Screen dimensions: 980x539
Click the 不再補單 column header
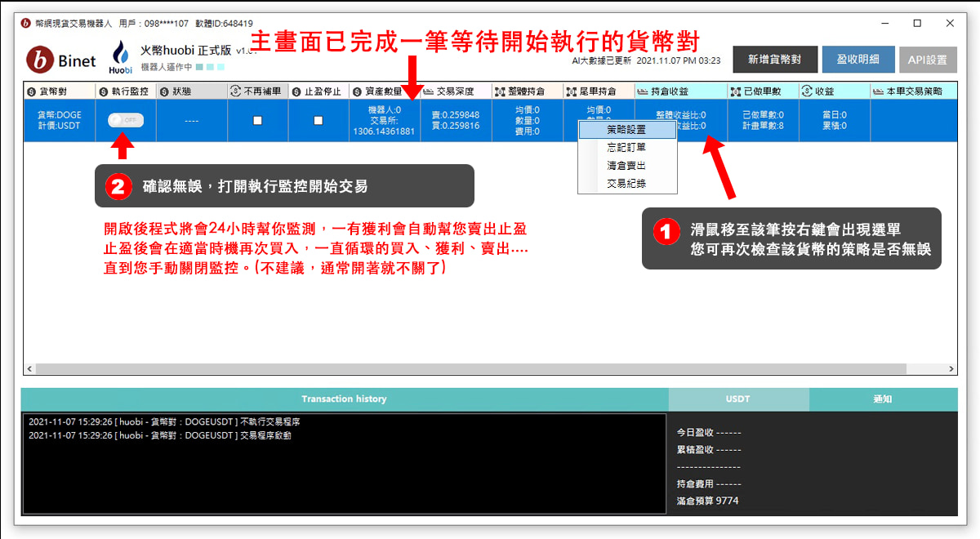point(257,91)
